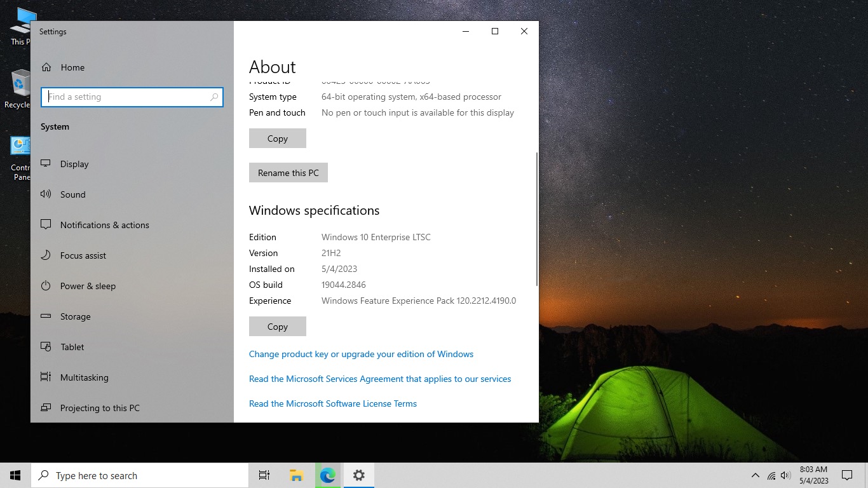Screen dimensions: 868x488
Task: Open the taskbar clock showing 8:03 AM
Action: pos(813,475)
